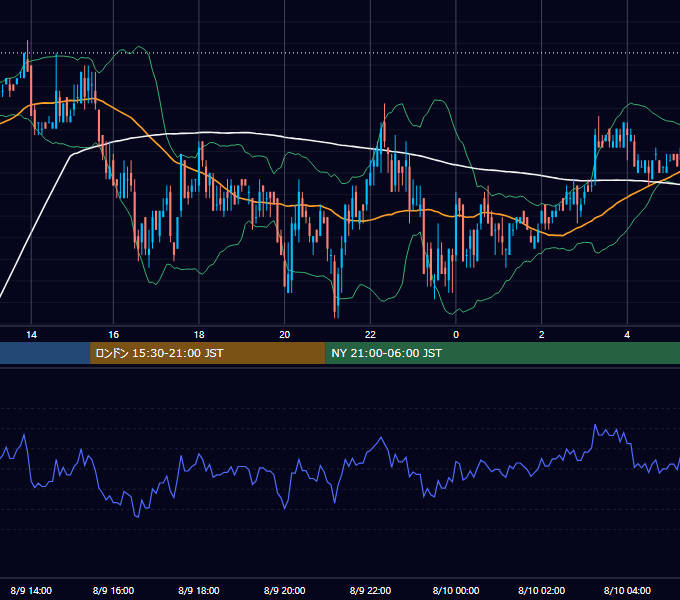Click the 4 hour label on price chart axis
Image resolution: width=680 pixels, height=600 pixels.
[627, 335]
